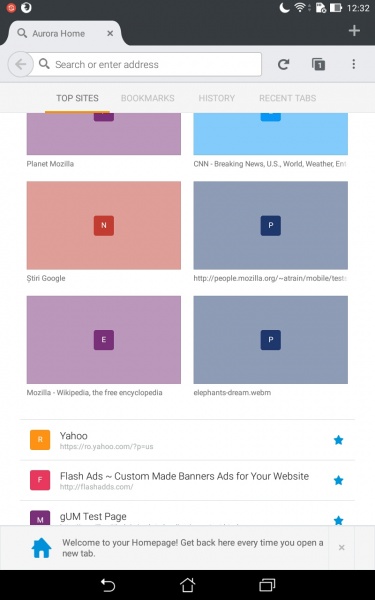
Task: Close the Aurora Home tab
Action: point(110,34)
